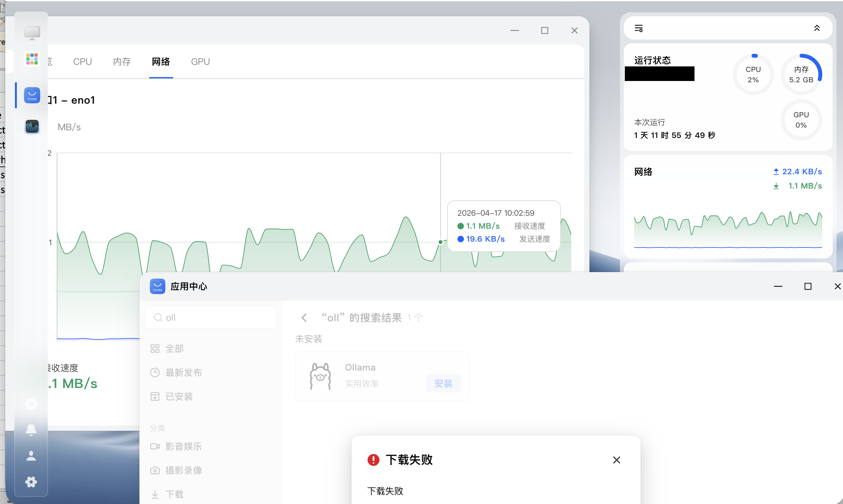Switch to the GPU tab
Viewport: 843px width, 504px height.
200,62
